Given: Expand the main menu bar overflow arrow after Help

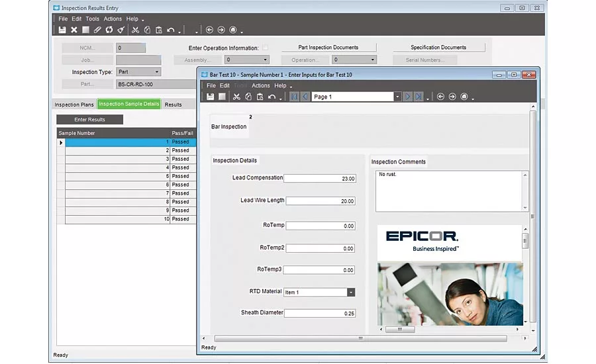Looking at the screenshot, I should point(143,20).
